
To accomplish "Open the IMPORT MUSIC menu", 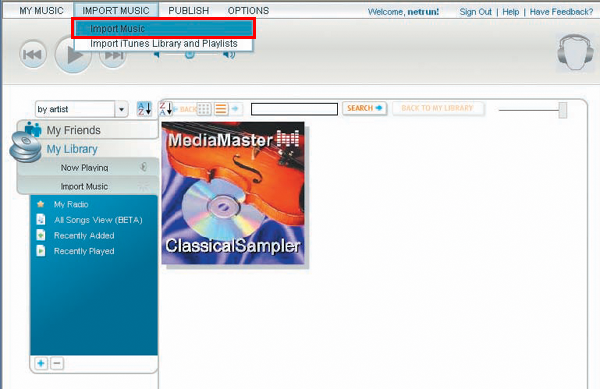I will [x=116, y=11].
